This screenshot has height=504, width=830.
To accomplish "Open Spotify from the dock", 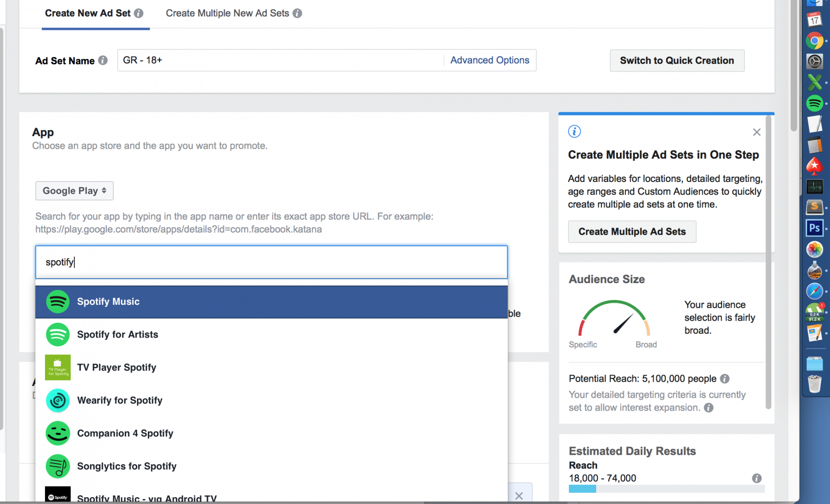I will [x=814, y=103].
